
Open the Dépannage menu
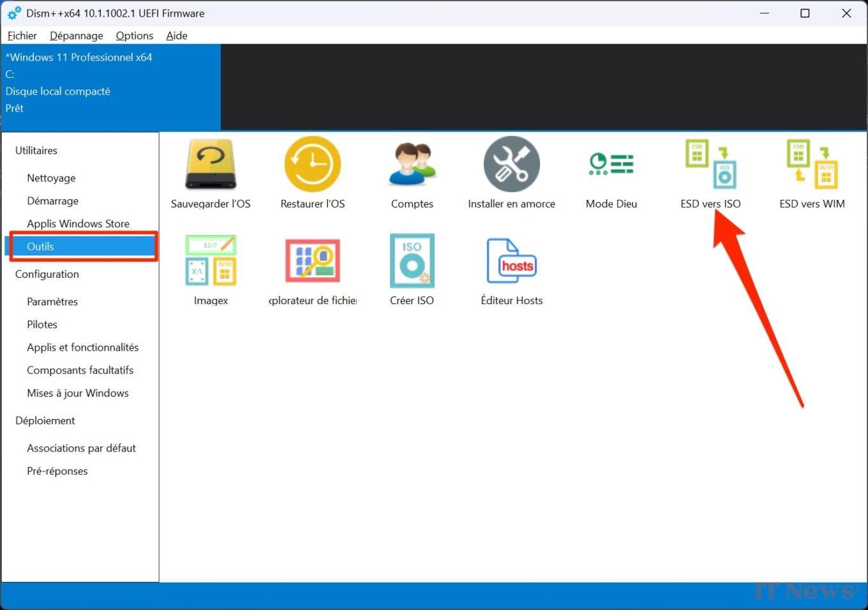(76, 36)
